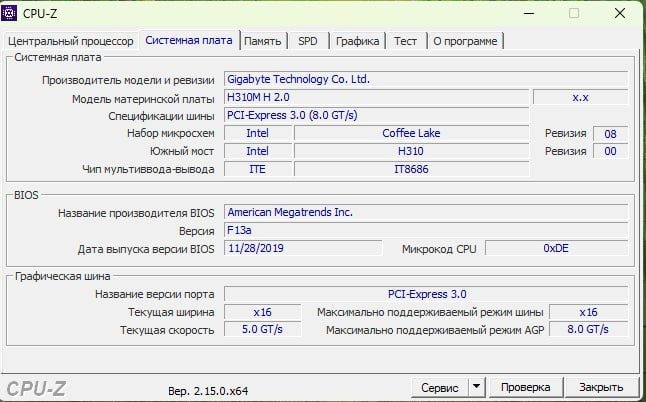This screenshot has height=402, width=646.
Task: Click the Проверка button
Action: point(526,388)
